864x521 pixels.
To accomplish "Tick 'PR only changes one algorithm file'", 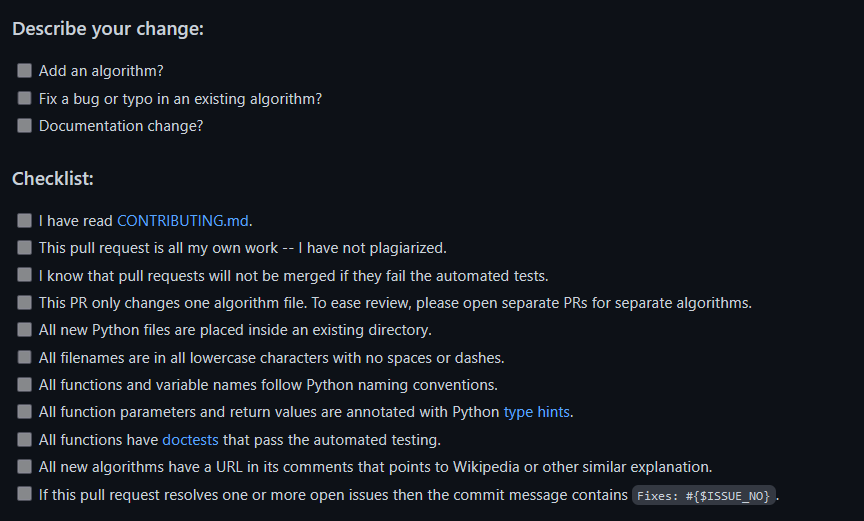I will tap(24, 302).
